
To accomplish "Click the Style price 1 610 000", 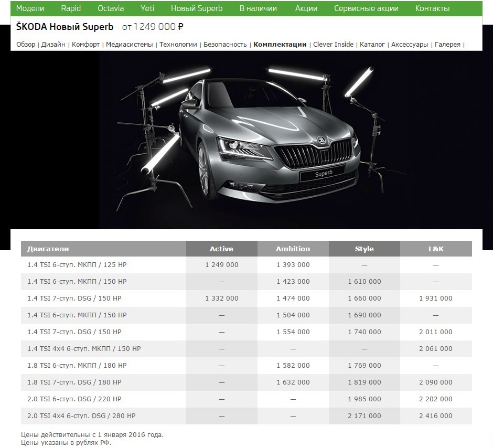I will click(x=365, y=281).
